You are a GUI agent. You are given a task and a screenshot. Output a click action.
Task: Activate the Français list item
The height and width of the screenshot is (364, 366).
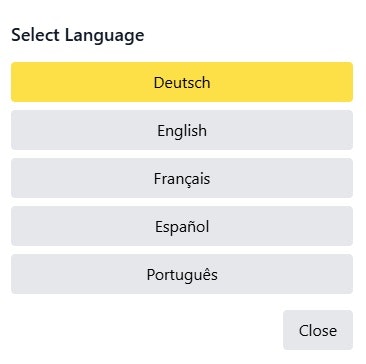tap(182, 178)
